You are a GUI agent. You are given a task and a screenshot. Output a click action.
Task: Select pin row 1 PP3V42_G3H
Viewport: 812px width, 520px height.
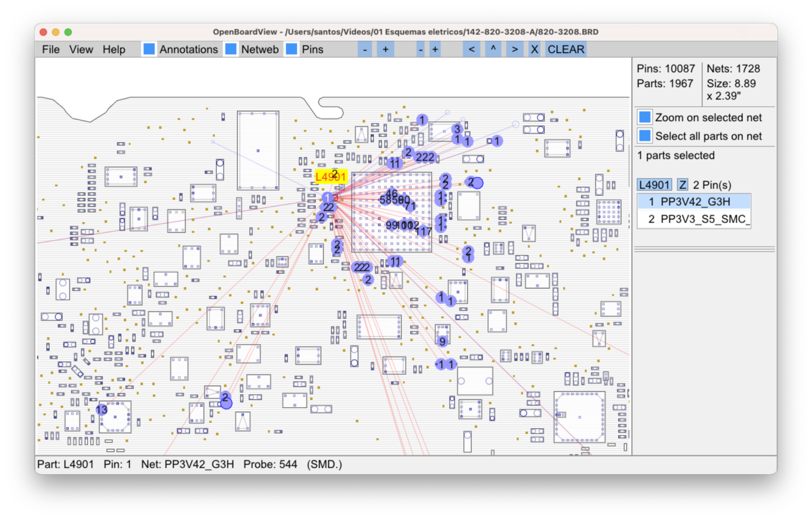pos(694,202)
